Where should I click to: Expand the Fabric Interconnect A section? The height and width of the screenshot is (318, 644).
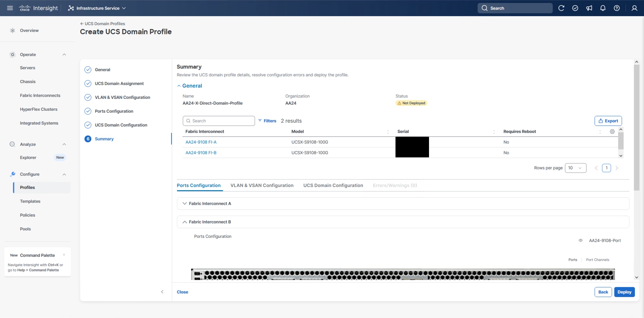tap(184, 203)
